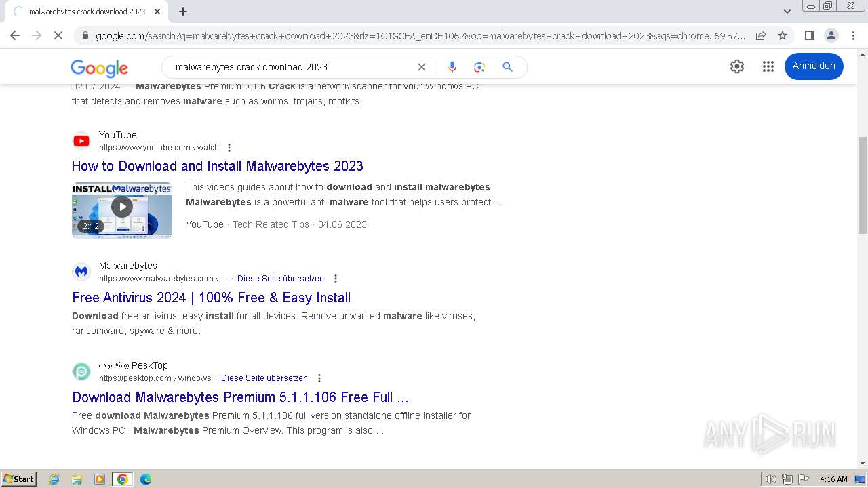Click Chrome icon in taskbar
Screen dimensions: 868x488
(123, 479)
